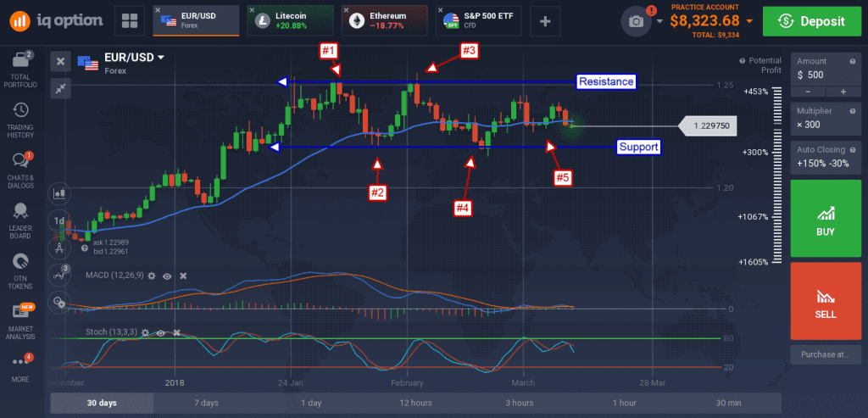Click the Auto Closing help icon
The image size is (868, 418).
click(x=853, y=150)
